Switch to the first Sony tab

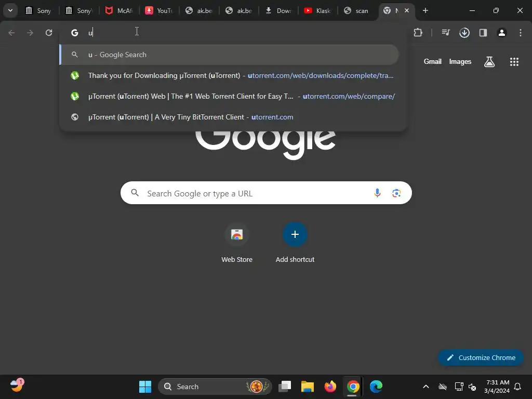[x=38, y=10]
